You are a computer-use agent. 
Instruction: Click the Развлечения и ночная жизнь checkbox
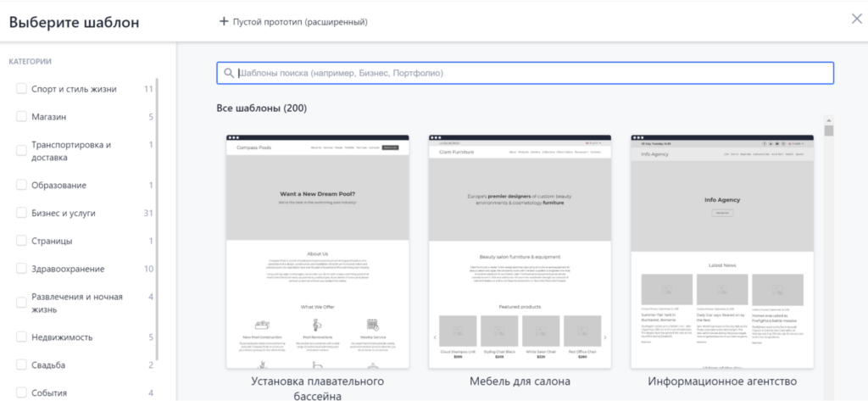coord(22,303)
